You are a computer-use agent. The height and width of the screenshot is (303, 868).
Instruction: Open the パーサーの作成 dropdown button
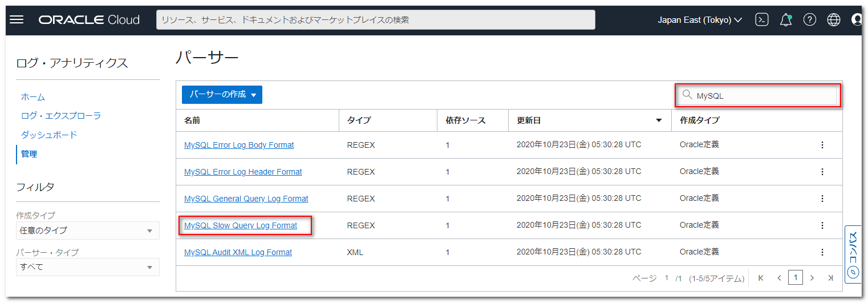[x=222, y=95]
